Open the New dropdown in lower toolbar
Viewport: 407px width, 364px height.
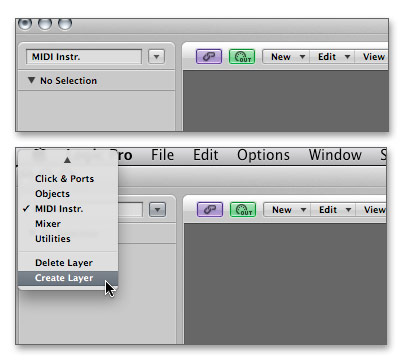287,210
